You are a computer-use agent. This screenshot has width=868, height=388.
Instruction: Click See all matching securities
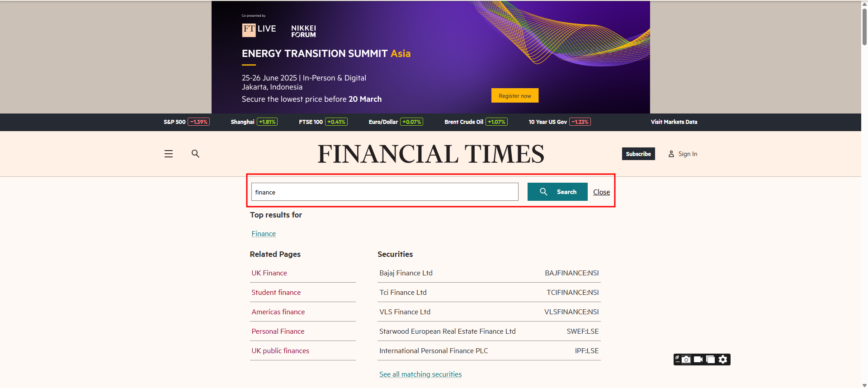click(420, 374)
